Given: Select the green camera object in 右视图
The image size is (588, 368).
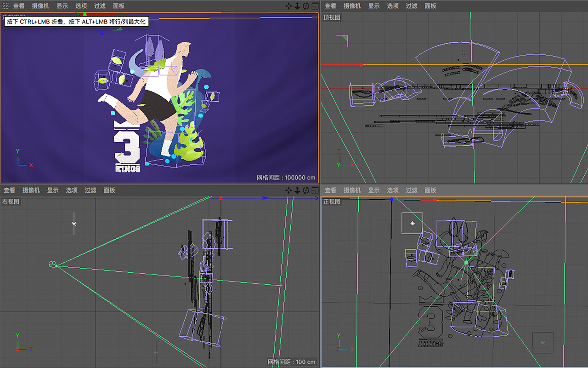Looking at the screenshot, I should [52, 264].
